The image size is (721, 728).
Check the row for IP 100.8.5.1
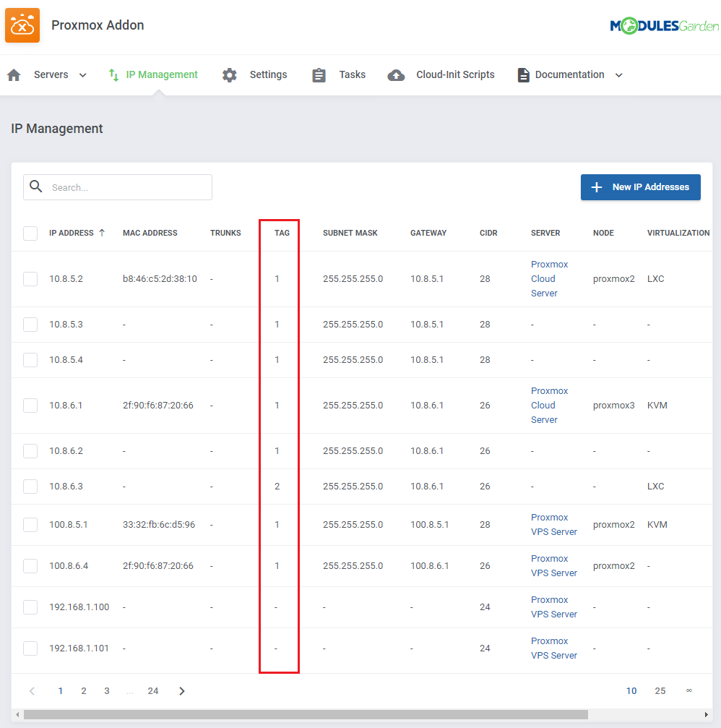(30, 525)
